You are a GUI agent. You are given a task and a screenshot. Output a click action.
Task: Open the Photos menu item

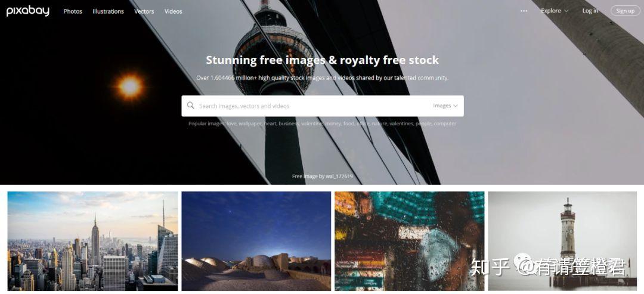point(73,11)
